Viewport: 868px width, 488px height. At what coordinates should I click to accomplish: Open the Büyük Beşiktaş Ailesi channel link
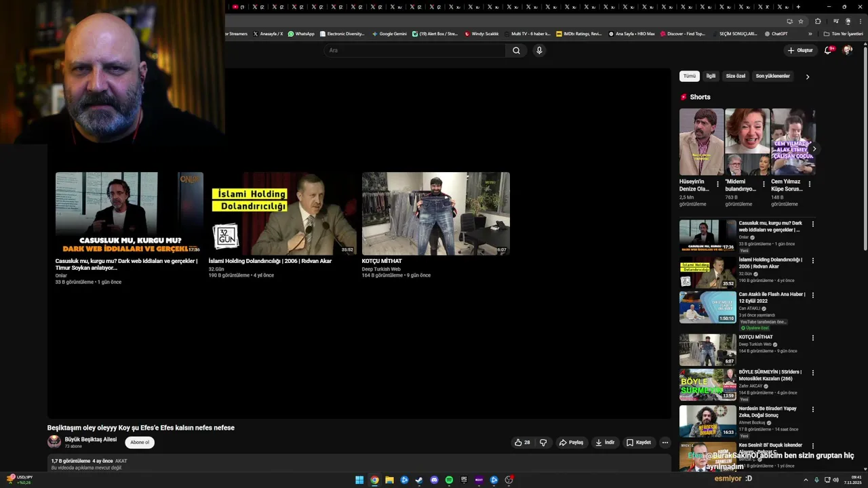[91, 439]
